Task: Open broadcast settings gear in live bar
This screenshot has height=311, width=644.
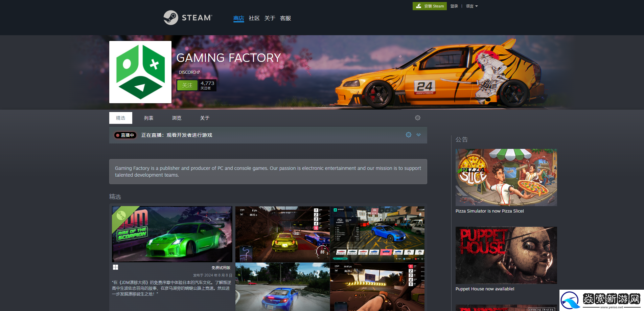Action: click(x=409, y=135)
